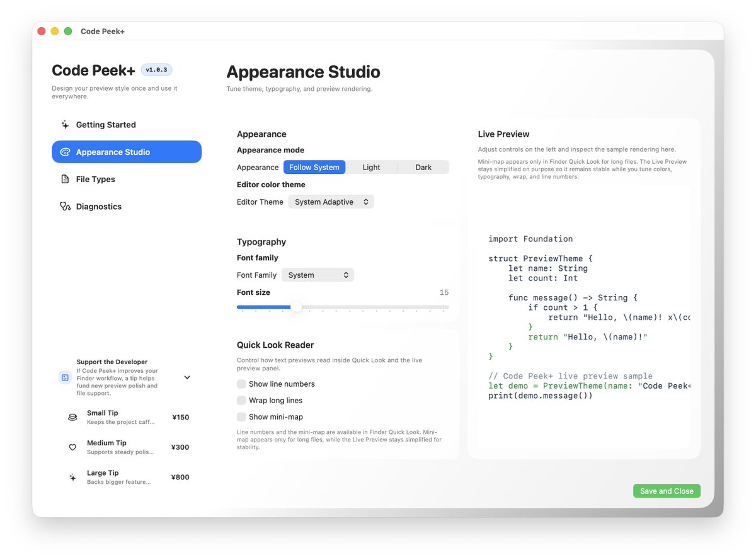Click the 'print(demo.message())' code line
Viewport: 756px width, 560px height.
pos(541,396)
